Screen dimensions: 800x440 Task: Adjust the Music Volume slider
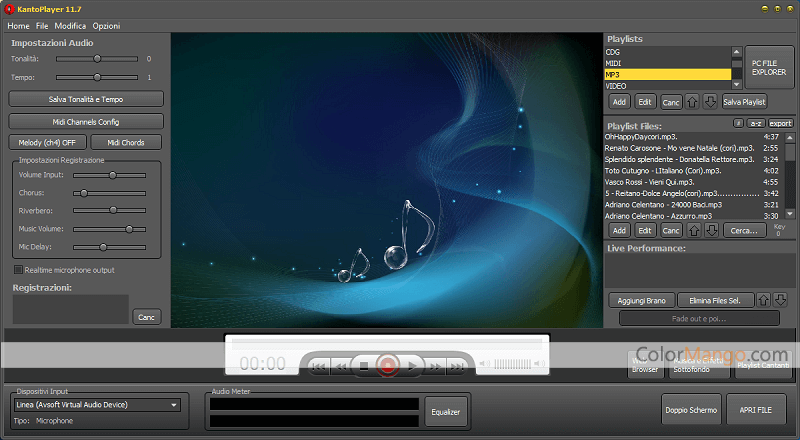110,229
